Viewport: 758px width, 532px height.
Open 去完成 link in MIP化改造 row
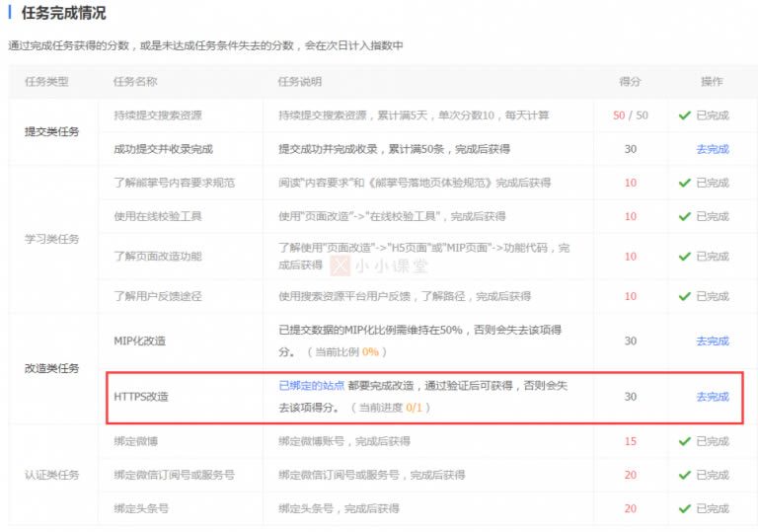point(712,341)
